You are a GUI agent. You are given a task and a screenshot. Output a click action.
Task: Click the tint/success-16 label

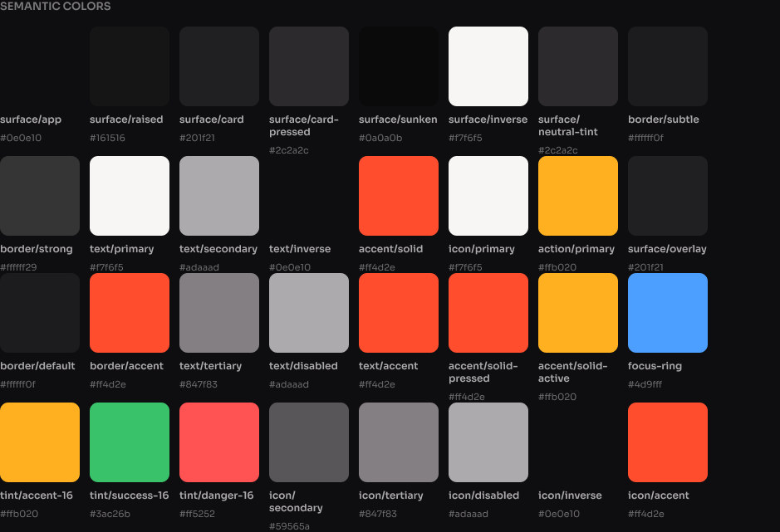[x=130, y=495]
